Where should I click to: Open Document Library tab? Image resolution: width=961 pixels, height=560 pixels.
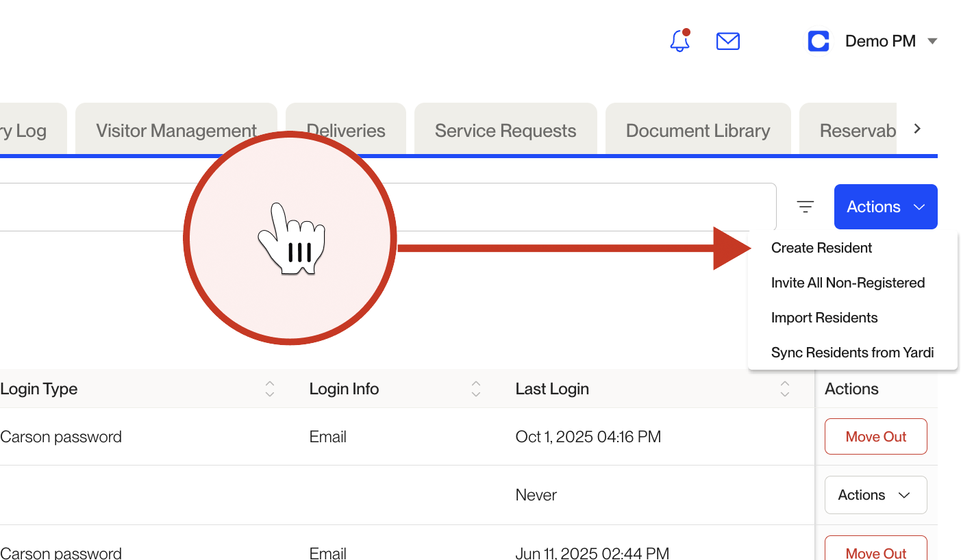[698, 130]
